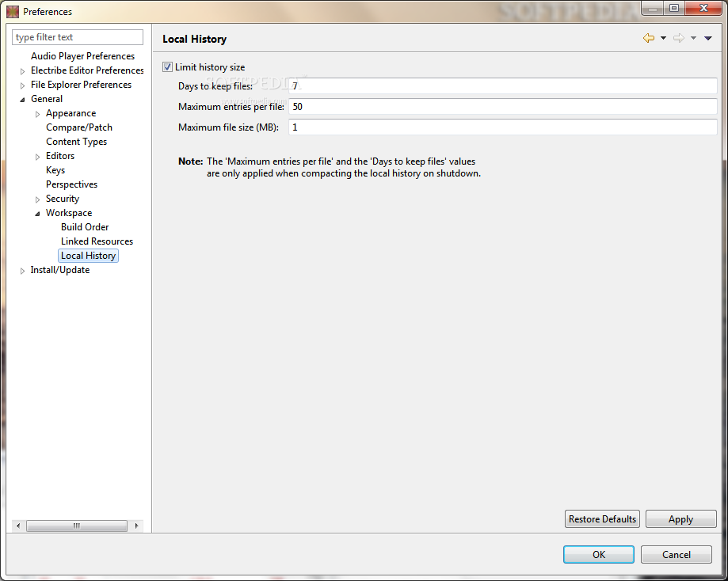Select Local History in the tree
The image size is (728, 581).
pyautogui.click(x=88, y=256)
